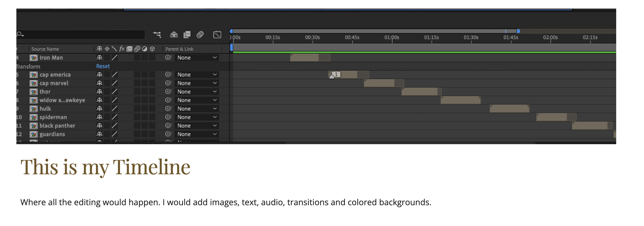Open parent dropdown for guardians layer

pos(197,134)
